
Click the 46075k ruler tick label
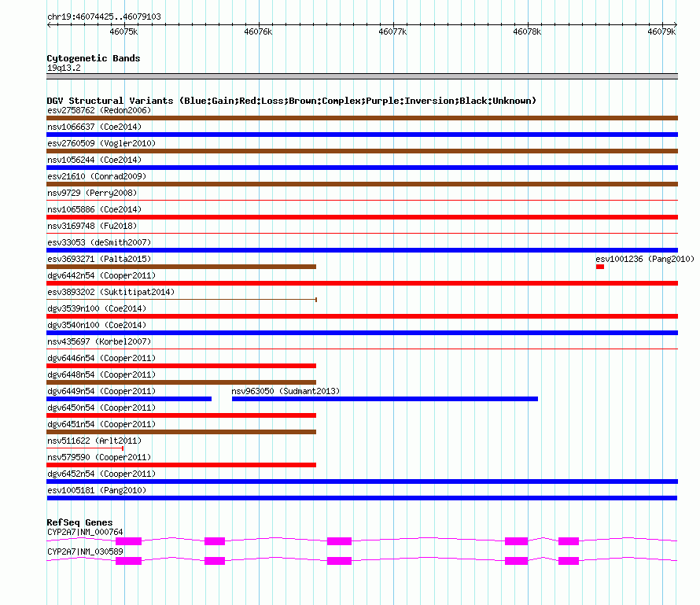pyautogui.click(x=123, y=31)
